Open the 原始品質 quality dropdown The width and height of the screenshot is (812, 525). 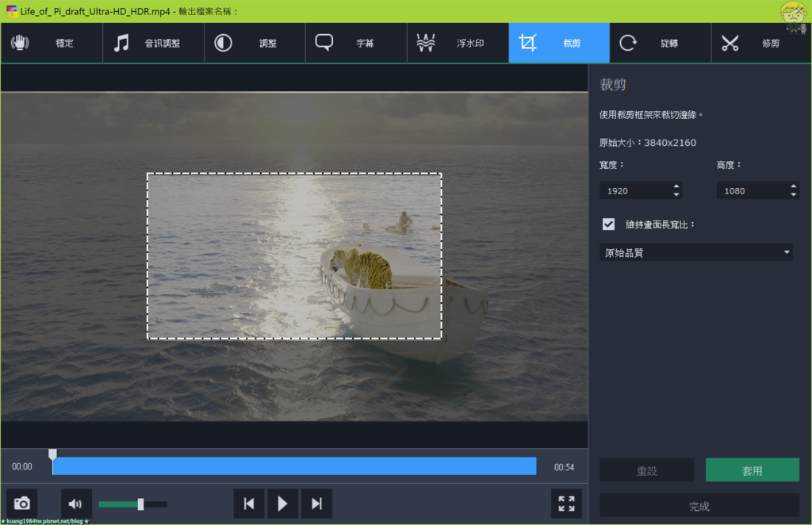coord(696,252)
